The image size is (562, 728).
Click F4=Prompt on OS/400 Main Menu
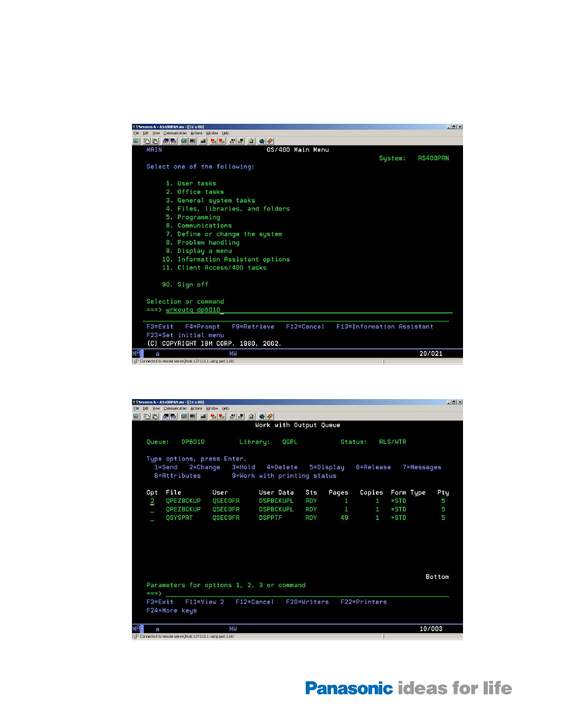(203, 327)
